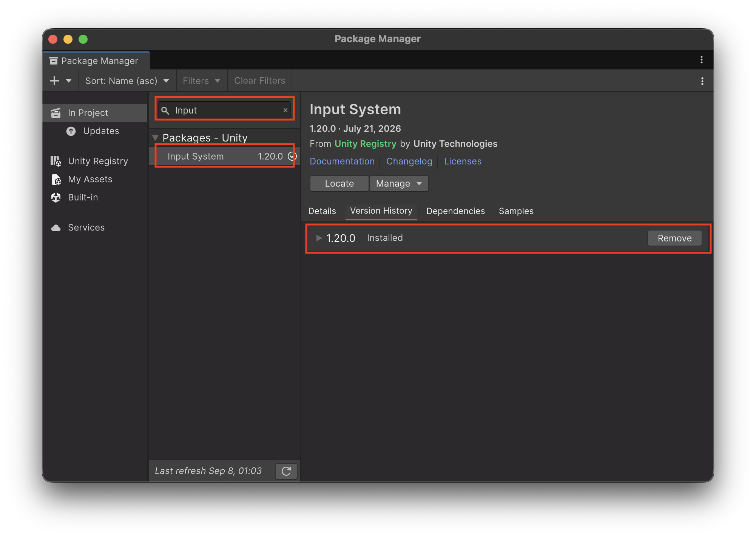
Task: Open the Licenses link
Action: 463,161
